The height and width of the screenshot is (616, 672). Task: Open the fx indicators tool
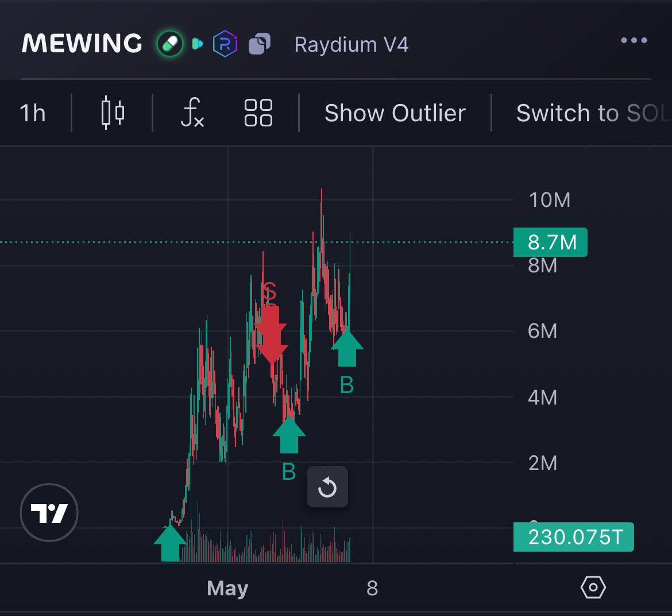pyautogui.click(x=191, y=113)
